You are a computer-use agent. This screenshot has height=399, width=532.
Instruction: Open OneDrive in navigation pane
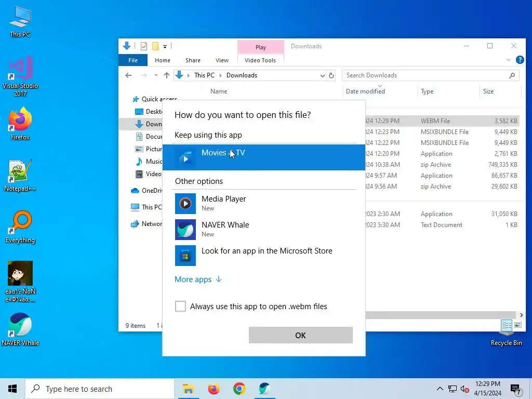coord(147,191)
